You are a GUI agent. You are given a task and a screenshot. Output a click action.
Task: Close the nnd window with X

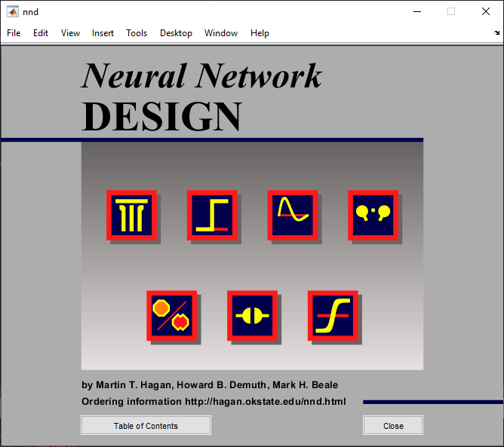pos(486,12)
